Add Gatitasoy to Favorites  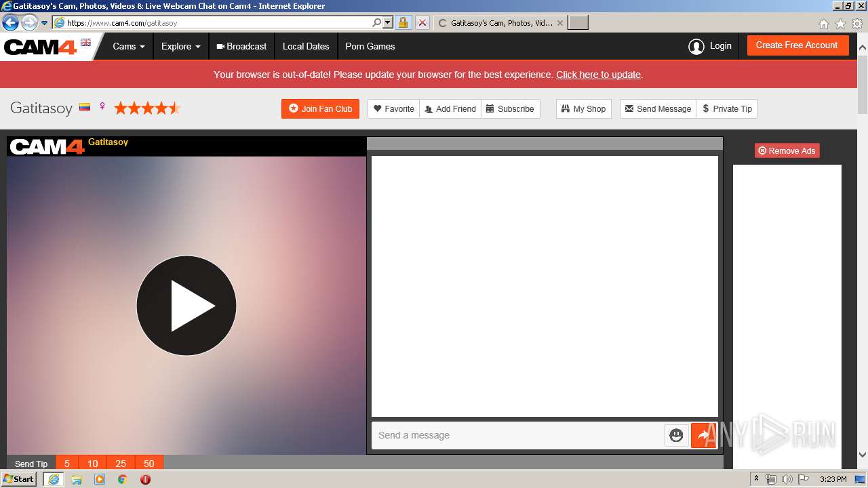[x=394, y=108]
